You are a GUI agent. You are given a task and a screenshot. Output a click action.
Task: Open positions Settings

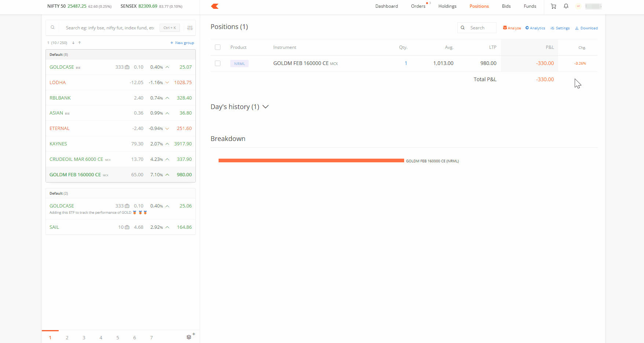pyautogui.click(x=560, y=28)
